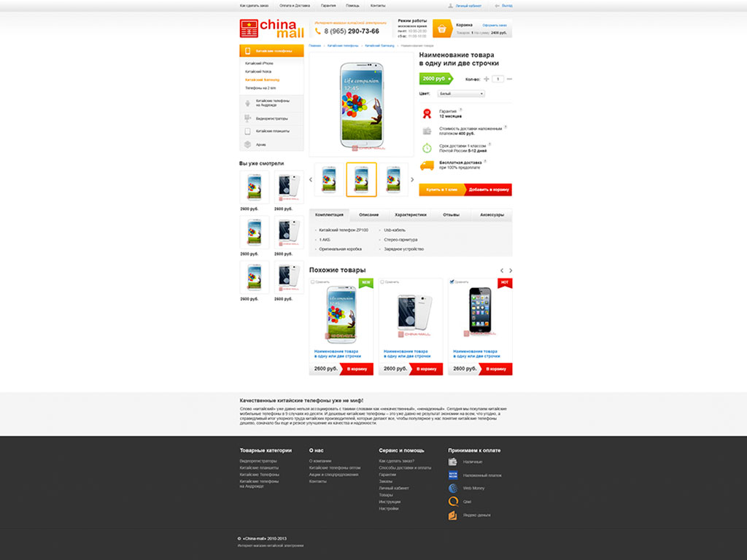Click the user account icon in top bar

pyautogui.click(x=450, y=6)
